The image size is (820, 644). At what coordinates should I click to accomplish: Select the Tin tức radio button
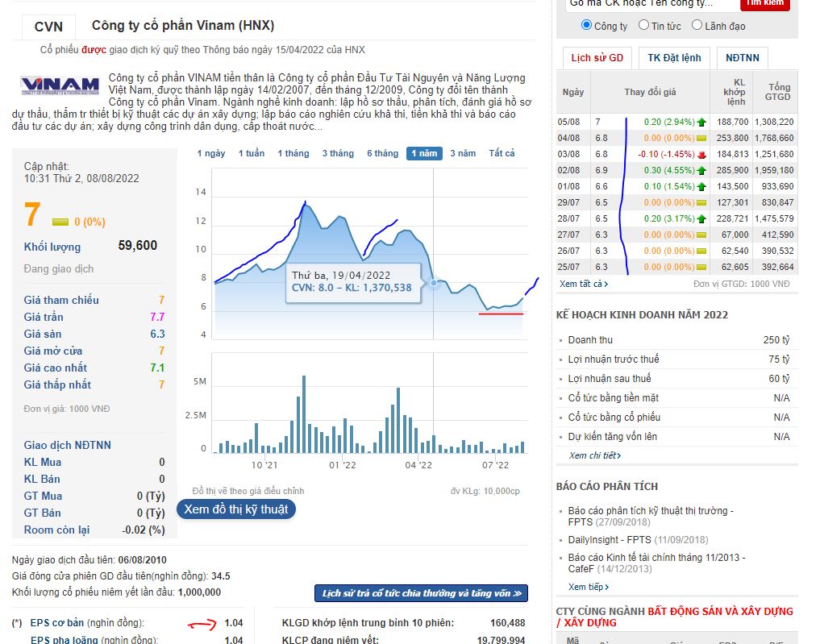pos(643,25)
